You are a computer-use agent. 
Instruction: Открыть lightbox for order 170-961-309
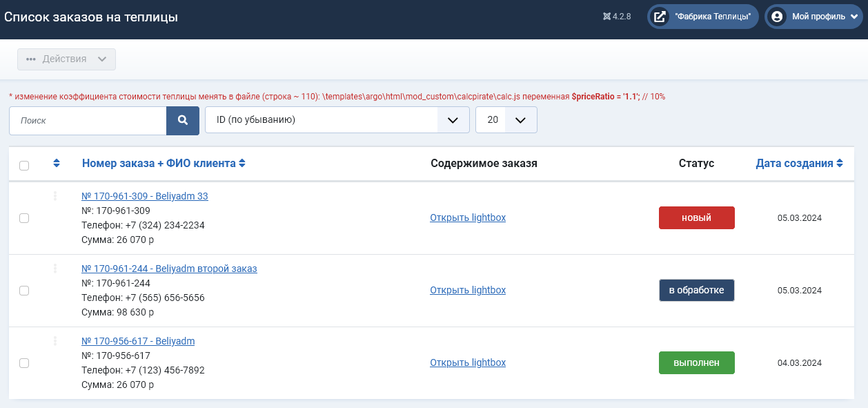pyautogui.click(x=468, y=217)
